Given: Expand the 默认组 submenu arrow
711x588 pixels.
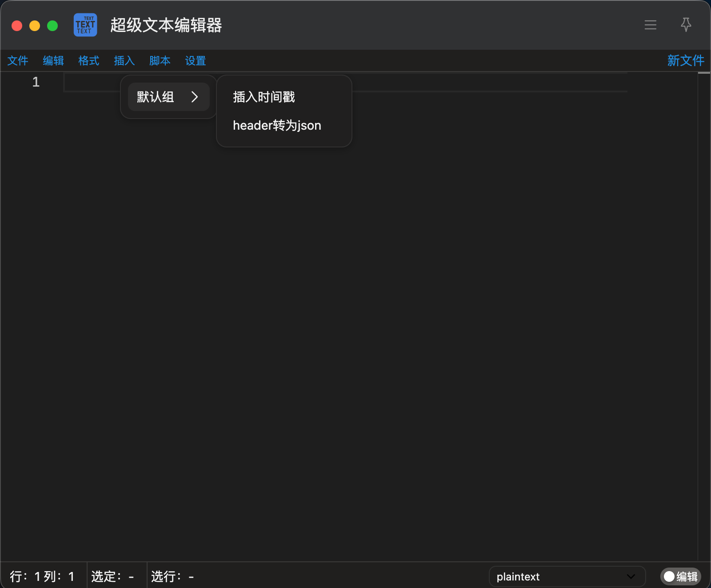Looking at the screenshot, I should (195, 97).
